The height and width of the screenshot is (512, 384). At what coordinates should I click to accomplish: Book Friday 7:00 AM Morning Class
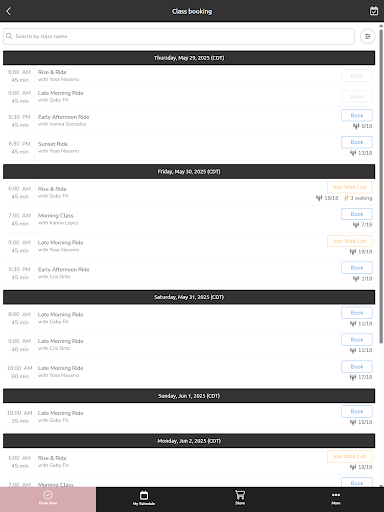pyautogui.click(x=357, y=214)
